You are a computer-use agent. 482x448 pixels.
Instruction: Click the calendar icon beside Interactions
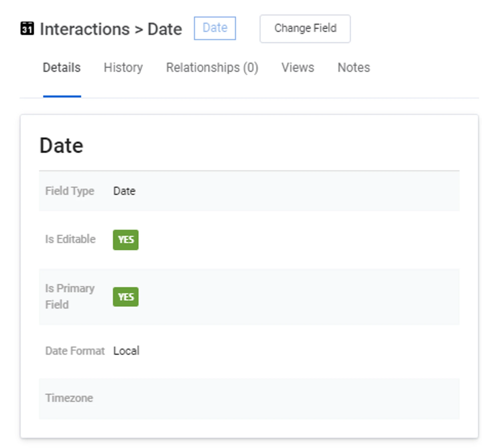(27, 29)
